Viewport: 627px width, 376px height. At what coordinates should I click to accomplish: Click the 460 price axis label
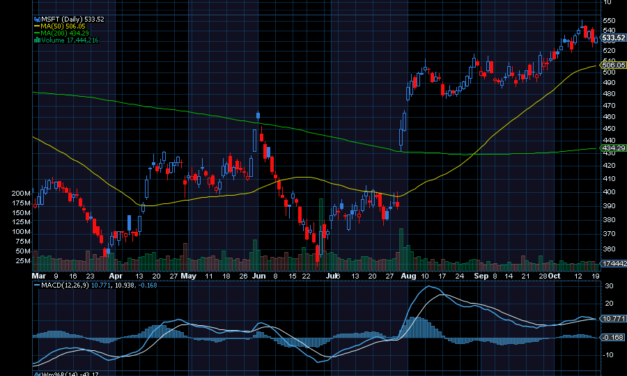(x=610, y=117)
